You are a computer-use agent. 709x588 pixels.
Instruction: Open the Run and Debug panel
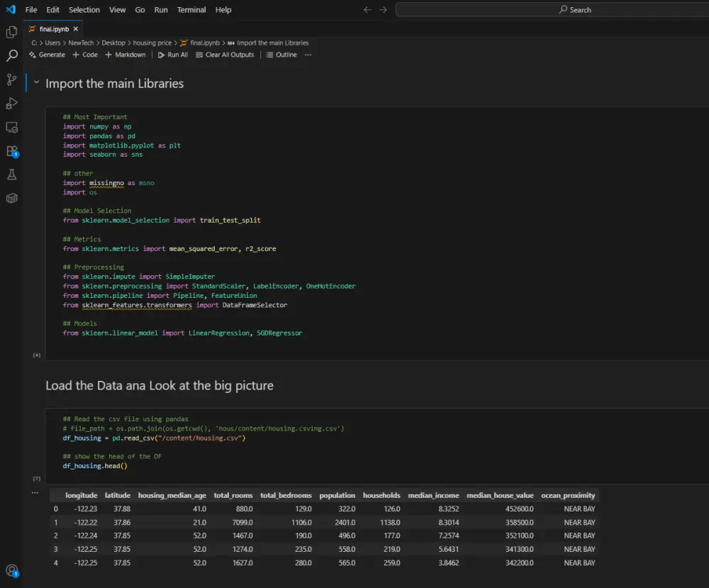(x=11, y=103)
